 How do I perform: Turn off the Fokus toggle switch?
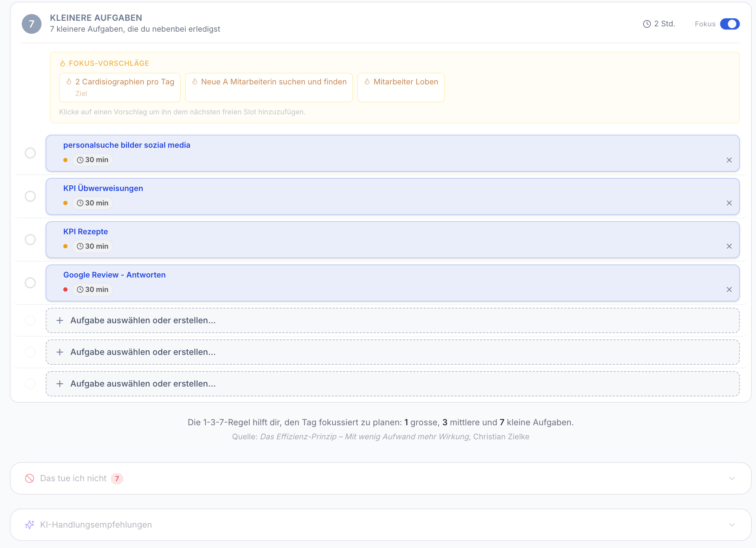[730, 24]
